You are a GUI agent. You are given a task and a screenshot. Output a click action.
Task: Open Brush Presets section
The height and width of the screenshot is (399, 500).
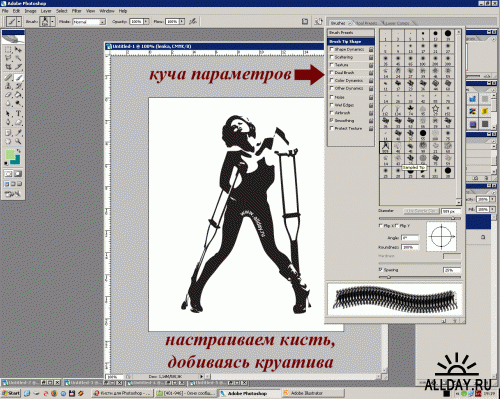point(351,33)
